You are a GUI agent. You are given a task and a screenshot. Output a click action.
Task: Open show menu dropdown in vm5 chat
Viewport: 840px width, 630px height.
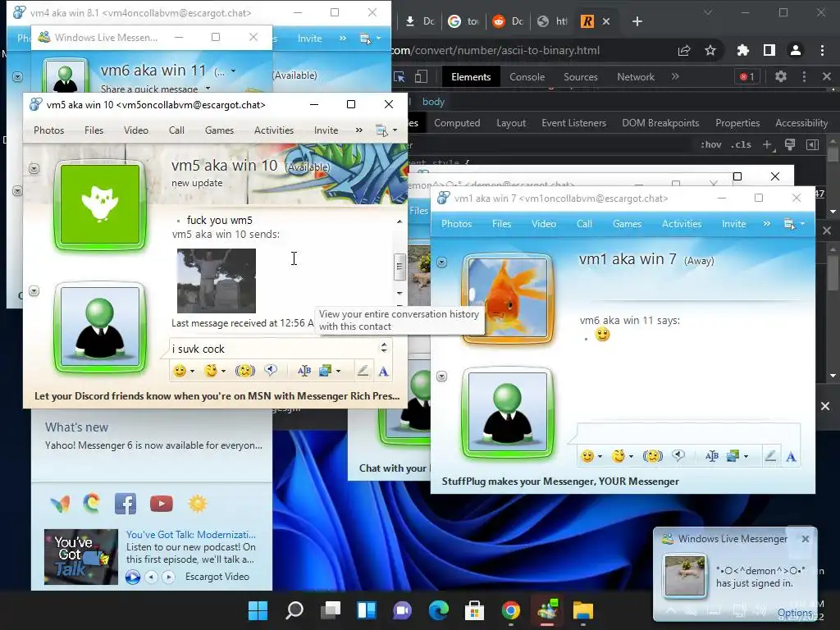point(386,130)
